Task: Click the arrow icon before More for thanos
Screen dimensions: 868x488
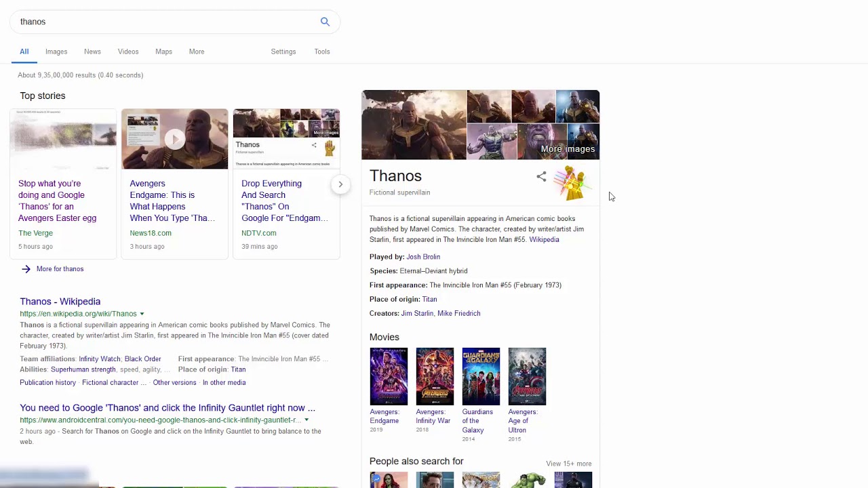Action: [x=26, y=269]
